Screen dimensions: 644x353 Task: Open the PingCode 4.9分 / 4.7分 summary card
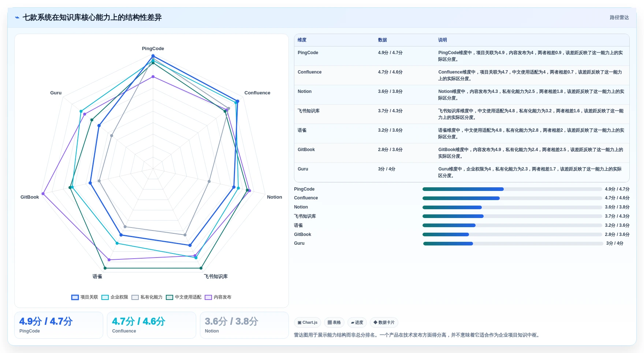coord(59,325)
